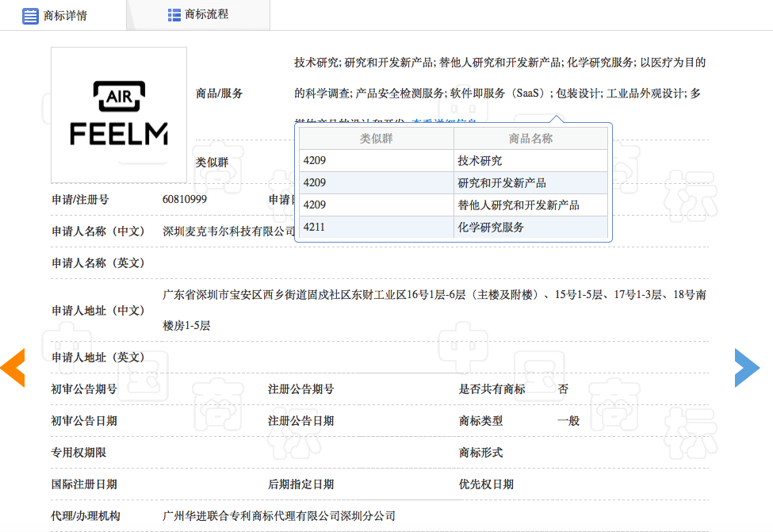773x532 pixels.
Task: Click the 专用权期限 label
Action: tap(78, 452)
